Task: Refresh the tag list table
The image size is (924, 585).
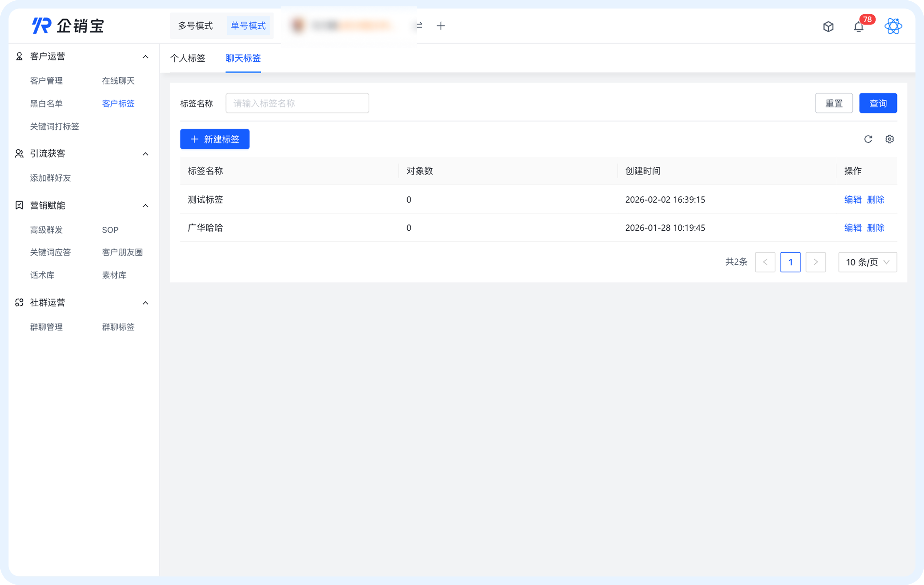Action: 868,139
